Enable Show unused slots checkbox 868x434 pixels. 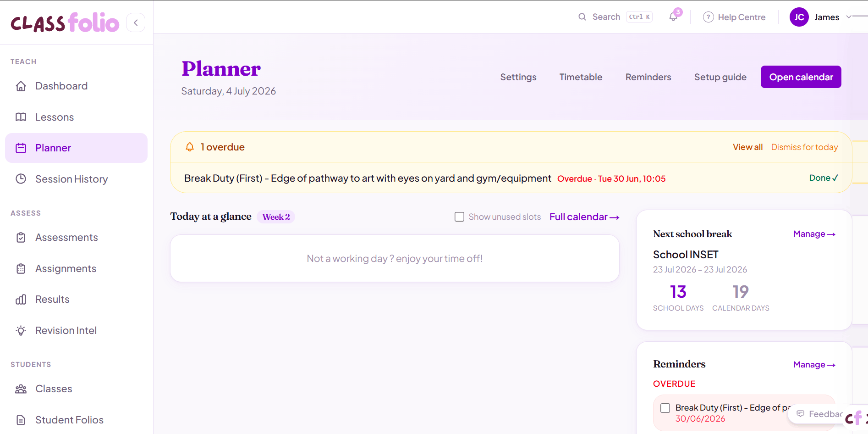coord(459,217)
